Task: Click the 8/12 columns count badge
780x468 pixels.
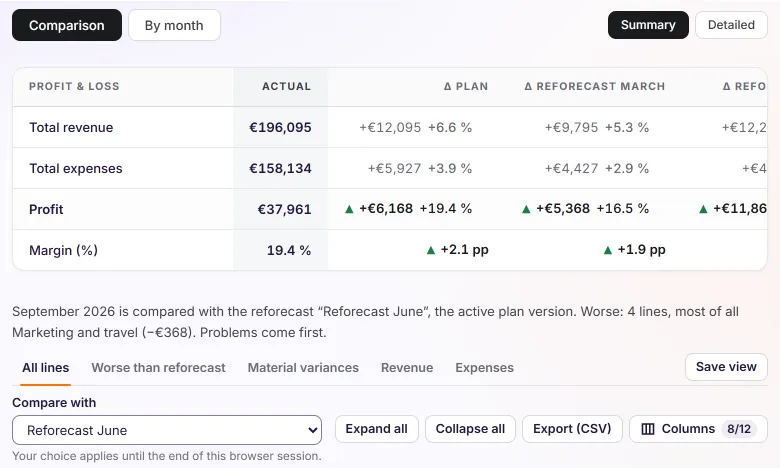Action: point(739,429)
